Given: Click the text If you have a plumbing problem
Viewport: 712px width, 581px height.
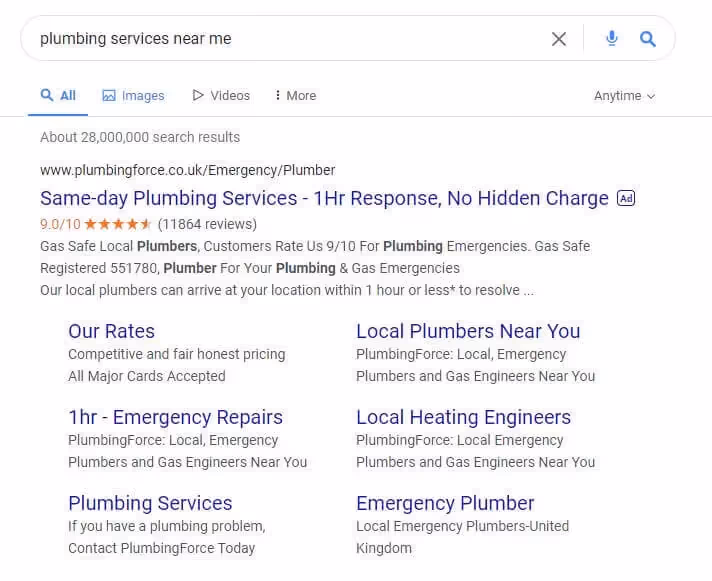Looking at the screenshot, I should (x=167, y=527).
